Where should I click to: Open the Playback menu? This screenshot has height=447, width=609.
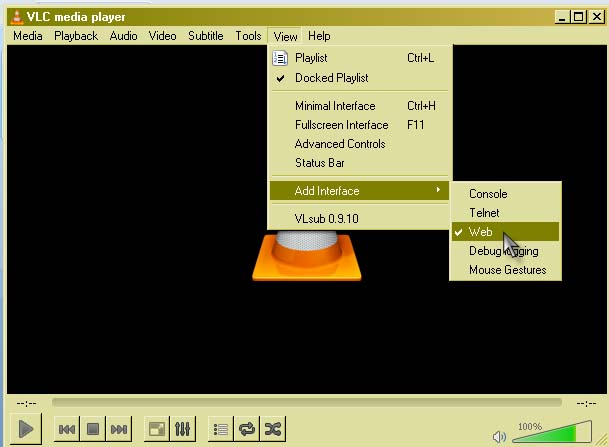click(x=76, y=36)
